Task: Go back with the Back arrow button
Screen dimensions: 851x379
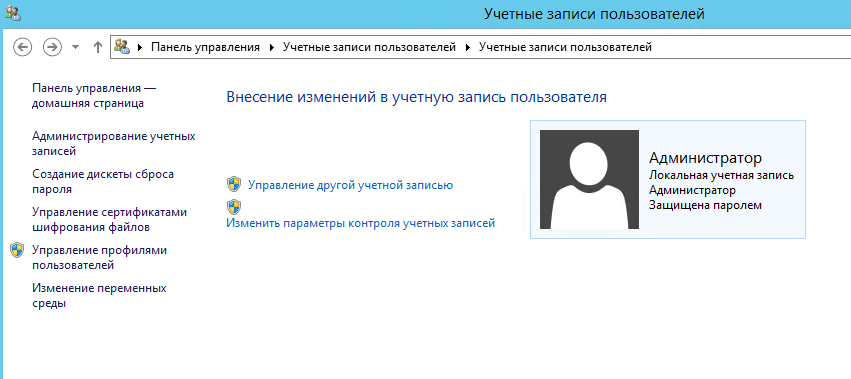Action: click(x=22, y=47)
